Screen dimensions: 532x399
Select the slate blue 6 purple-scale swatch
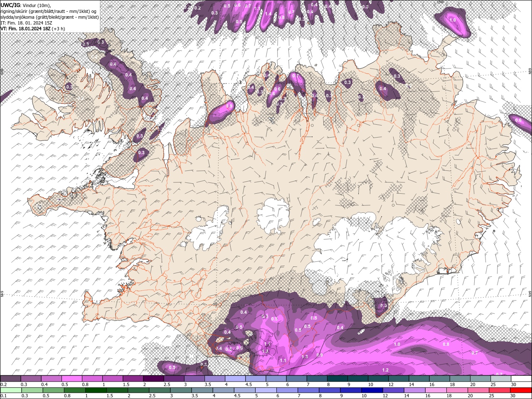[296, 379]
